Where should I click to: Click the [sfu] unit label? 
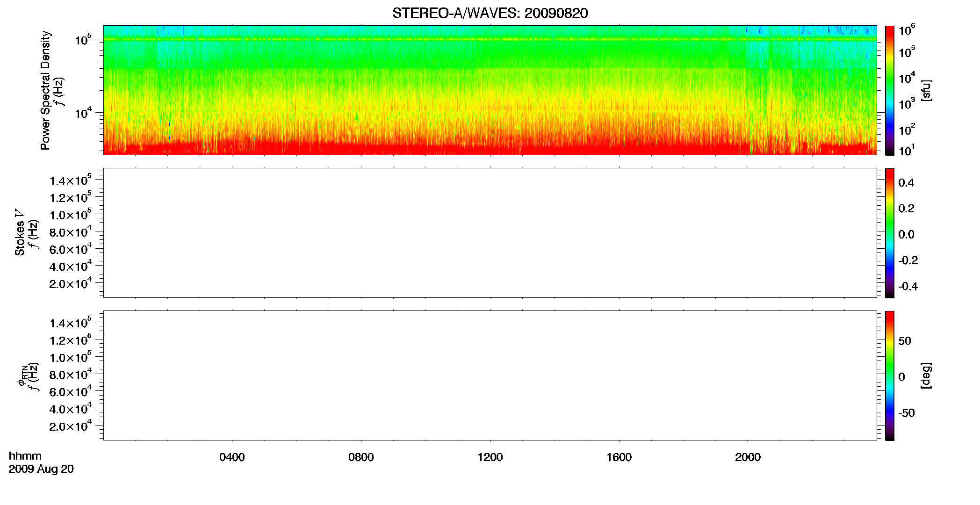(x=926, y=91)
